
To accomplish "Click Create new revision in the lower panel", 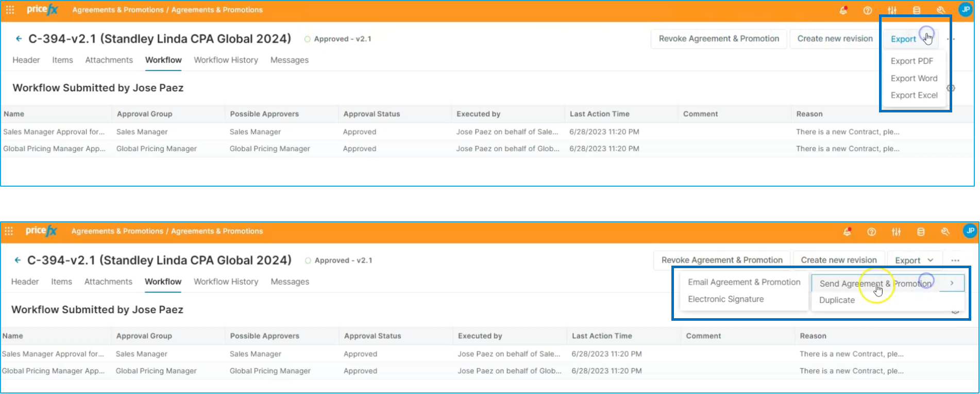I will [x=838, y=260].
